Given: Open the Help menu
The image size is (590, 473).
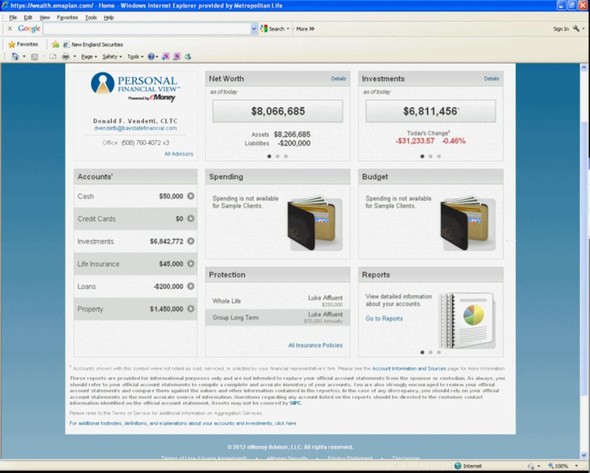Looking at the screenshot, I should coord(109,18).
